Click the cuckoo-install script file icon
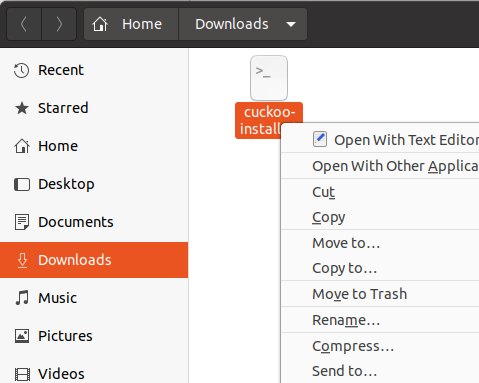The width and height of the screenshot is (479, 383). click(x=269, y=78)
